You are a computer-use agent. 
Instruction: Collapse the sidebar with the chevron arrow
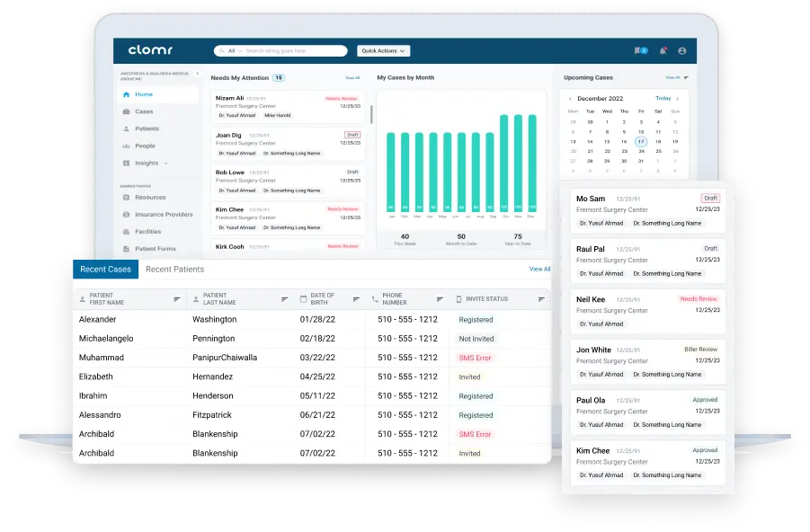tap(197, 74)
